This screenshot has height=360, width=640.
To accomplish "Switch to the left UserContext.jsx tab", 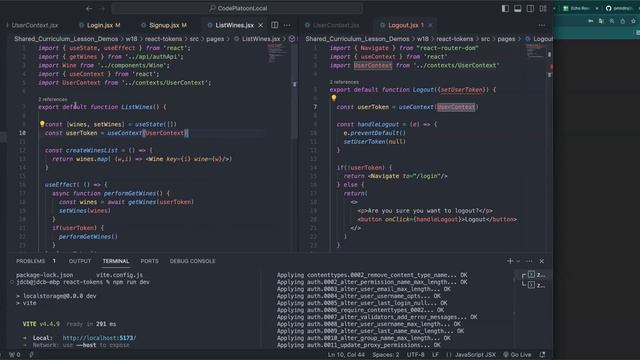I will tap(34, 25).
